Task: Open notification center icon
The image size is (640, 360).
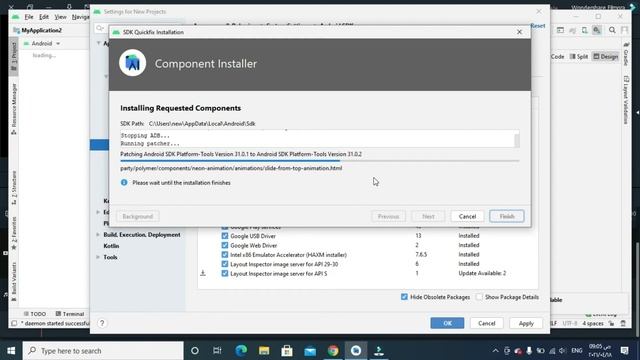Action: pos(624,351)
